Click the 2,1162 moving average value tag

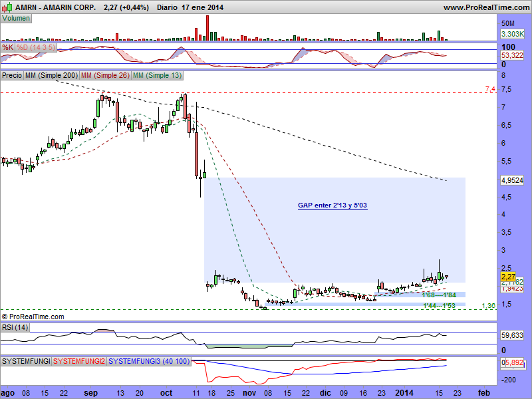(512, 282)
